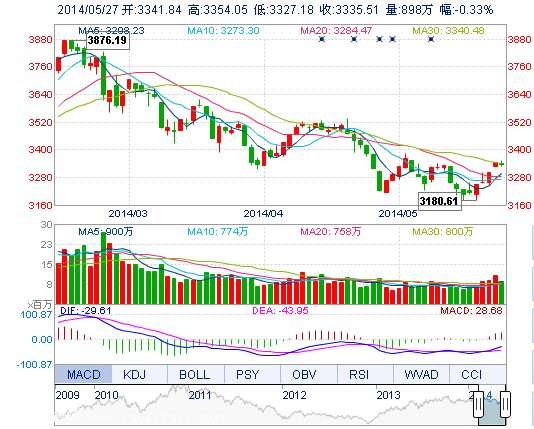534x429 pixels.
Task: Click the price MA30: 3340.48 legend
Action: pos(448,31)
